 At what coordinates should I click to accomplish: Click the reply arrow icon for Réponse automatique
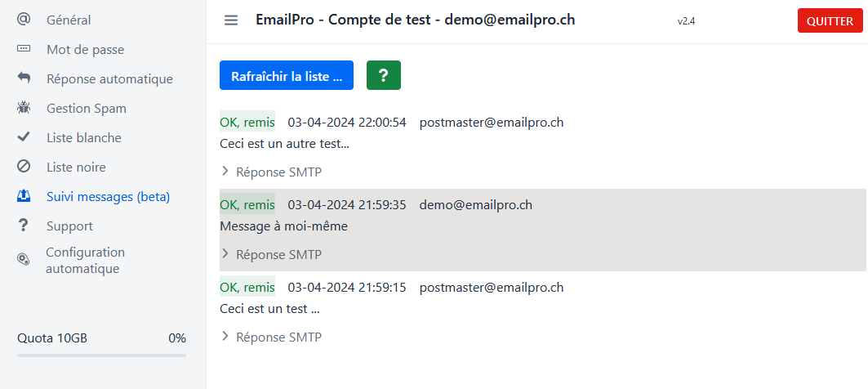coord(24,78)
